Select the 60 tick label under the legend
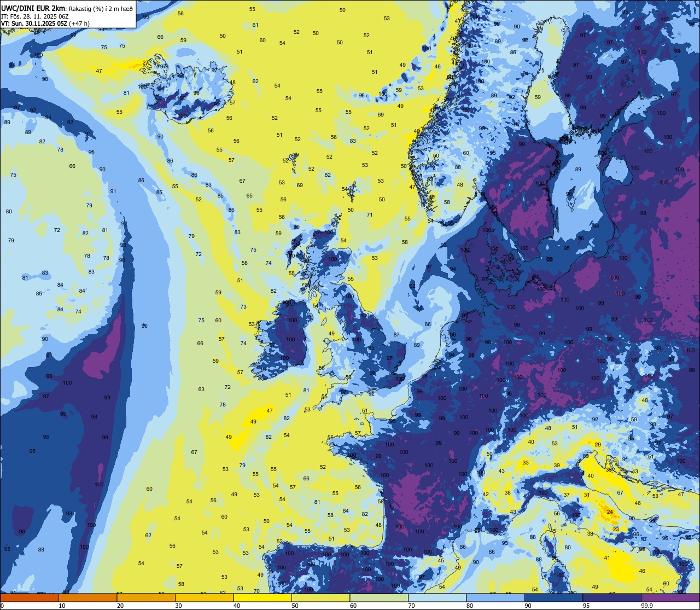 click(x=353, y=606)
